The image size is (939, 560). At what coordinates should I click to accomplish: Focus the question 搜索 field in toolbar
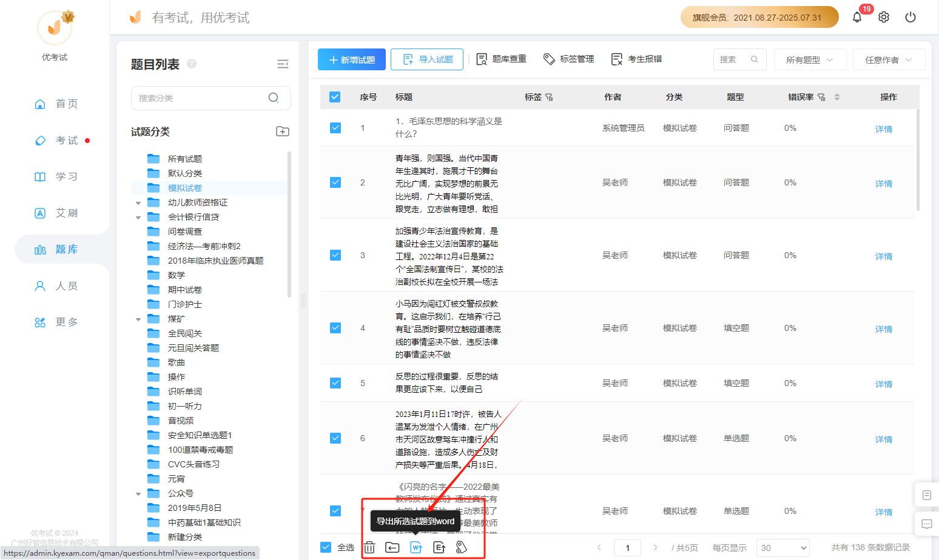point(739,59)
